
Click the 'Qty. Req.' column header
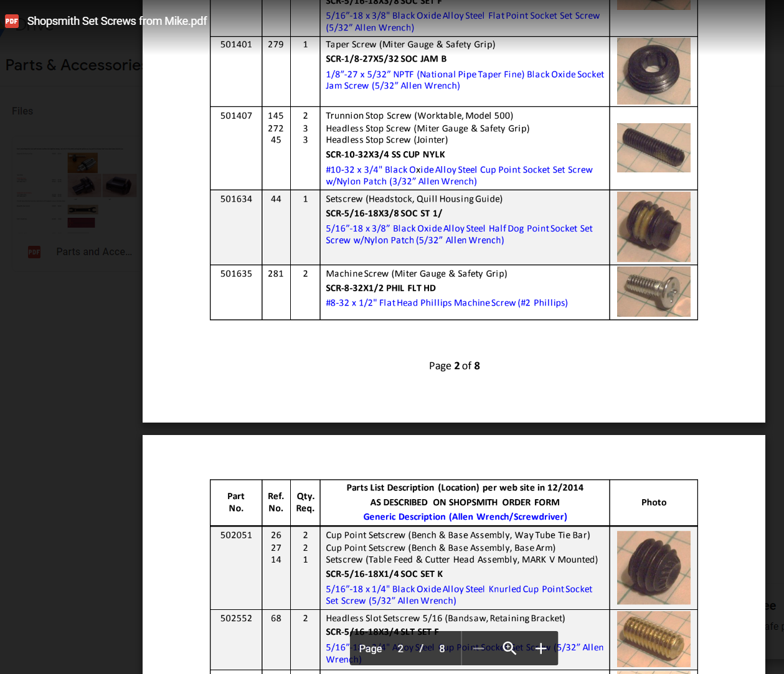305,502
